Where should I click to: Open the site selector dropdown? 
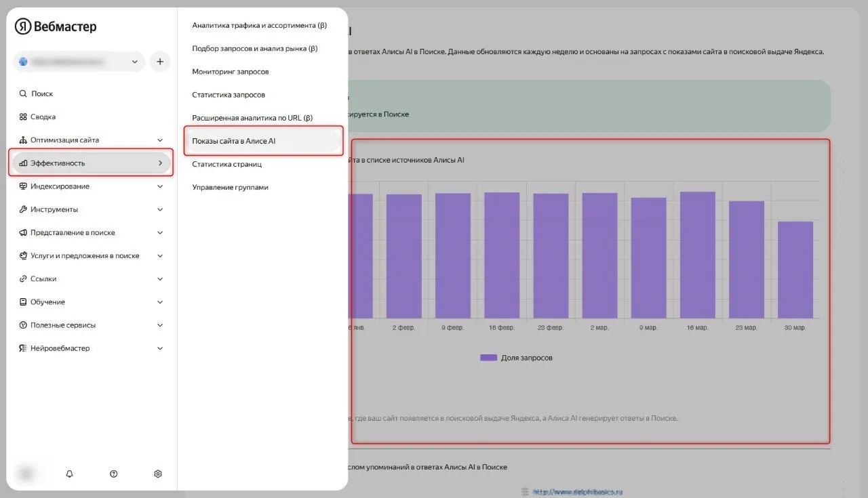click(x=79, y=62)
